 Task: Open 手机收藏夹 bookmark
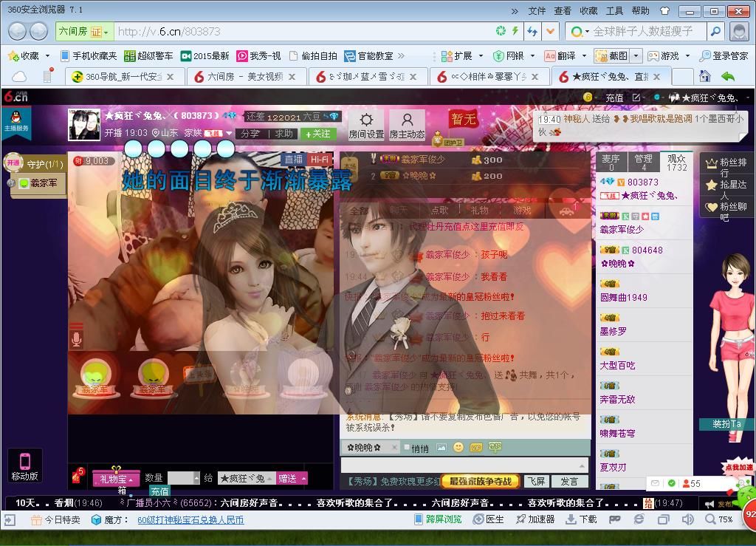tap(89, 56)
